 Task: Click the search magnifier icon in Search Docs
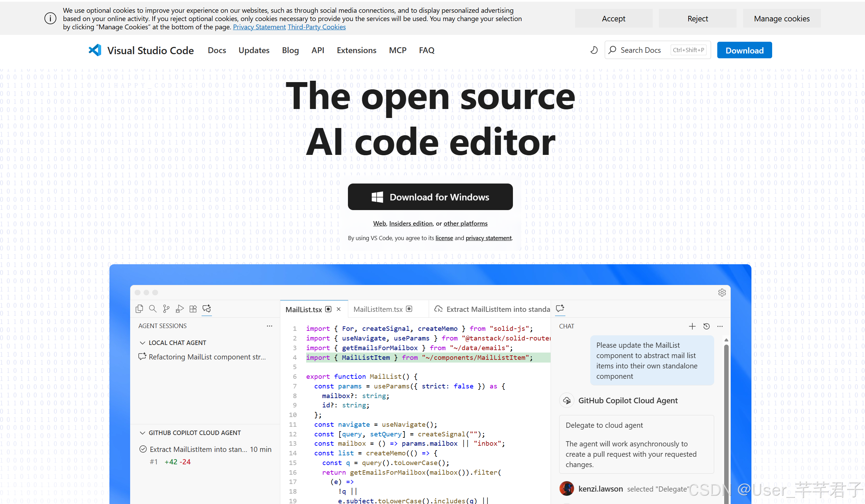point(612,50)
